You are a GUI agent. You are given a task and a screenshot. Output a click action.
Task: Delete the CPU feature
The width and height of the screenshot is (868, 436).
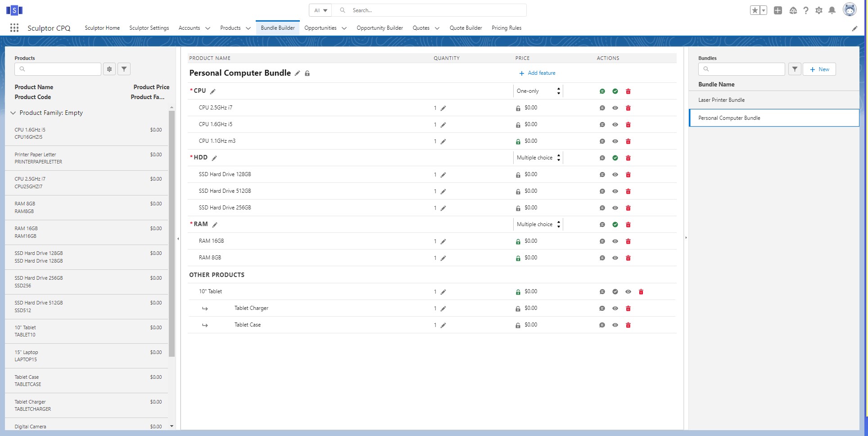[628, 91]
